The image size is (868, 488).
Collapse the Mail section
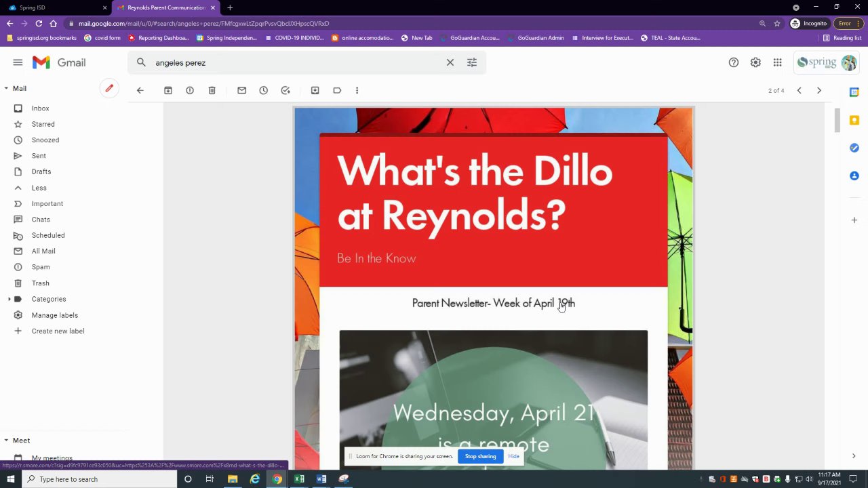6,88
